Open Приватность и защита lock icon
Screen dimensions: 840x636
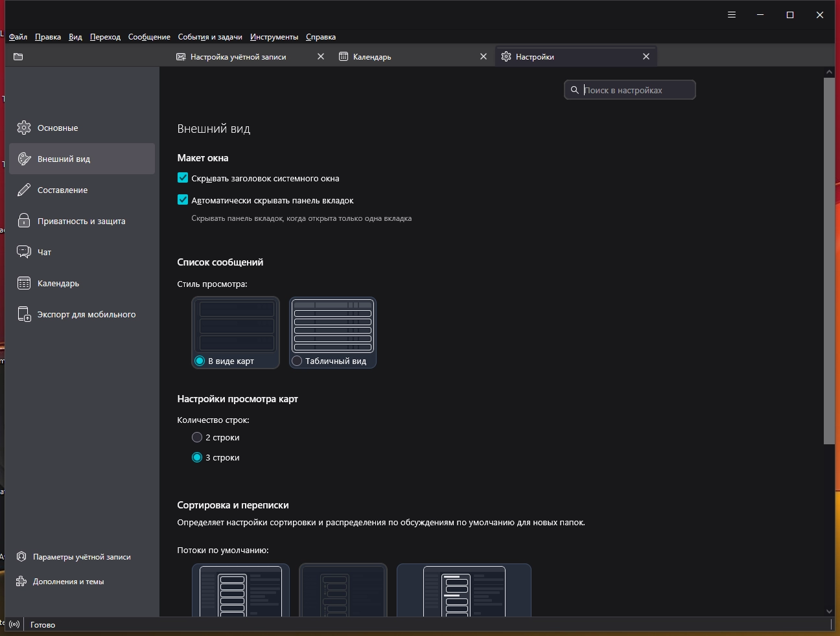click(24, 221)
